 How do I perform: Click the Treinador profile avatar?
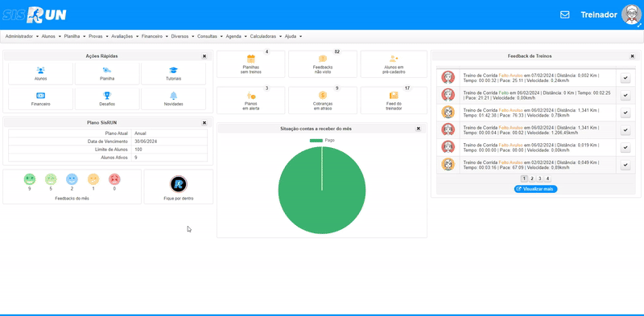tap(632, 14)
